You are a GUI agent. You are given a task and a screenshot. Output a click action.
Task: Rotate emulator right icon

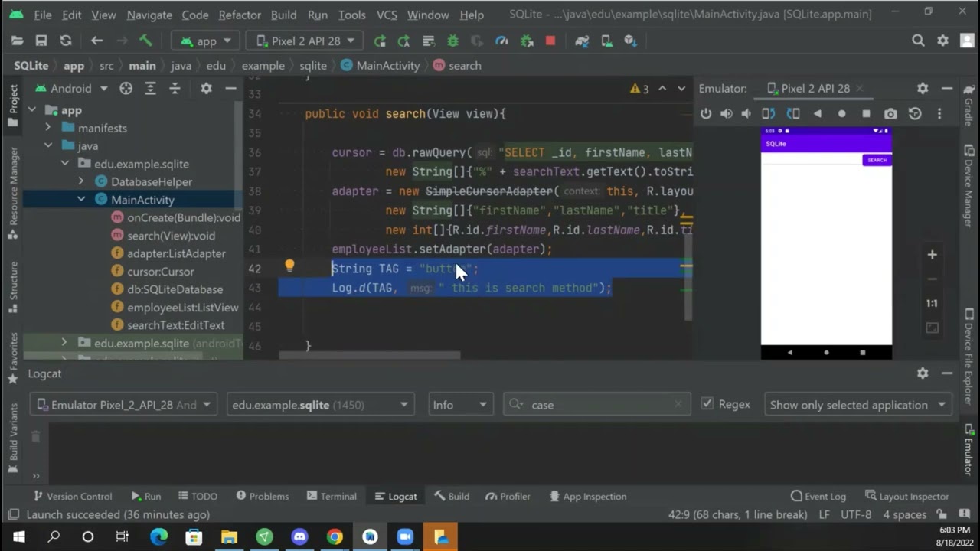pyautogui.click(x=793, y=113)
